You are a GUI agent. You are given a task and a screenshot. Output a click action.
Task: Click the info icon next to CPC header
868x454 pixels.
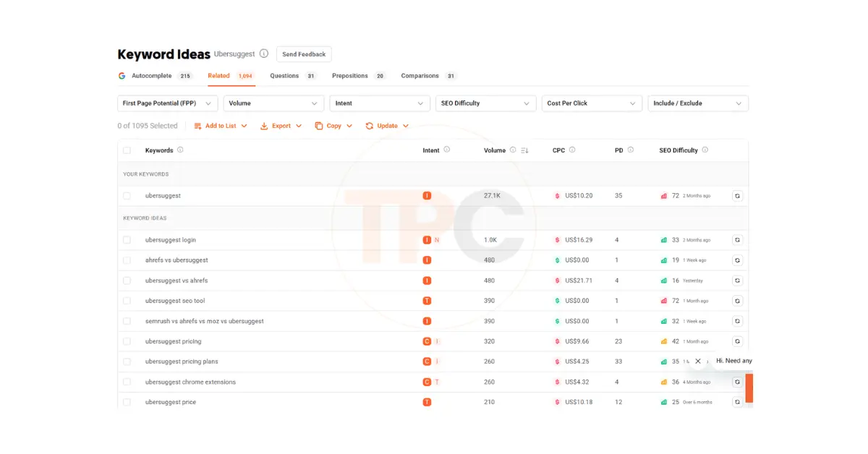coord(572,150)
